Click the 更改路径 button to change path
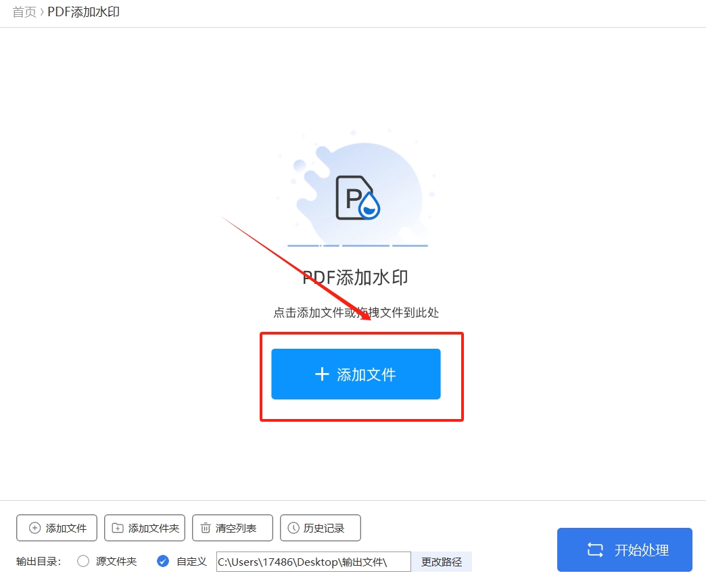 pos(442,561)
